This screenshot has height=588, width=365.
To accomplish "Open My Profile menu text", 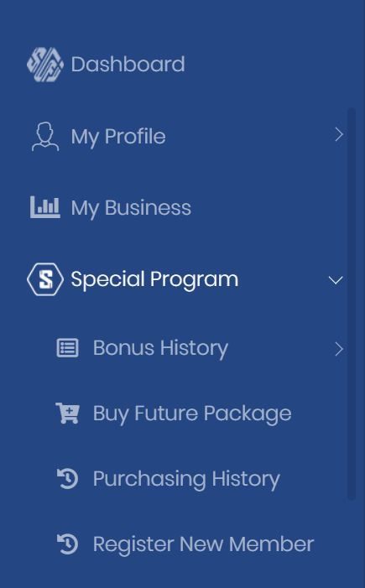I will pos(118,137).
